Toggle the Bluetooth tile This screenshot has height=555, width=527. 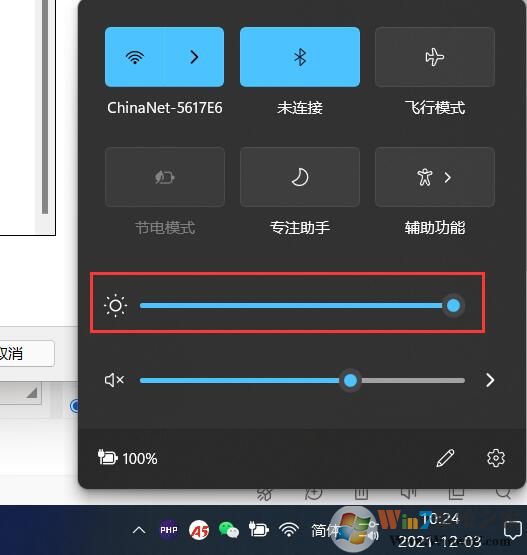(x=300, y=57)
